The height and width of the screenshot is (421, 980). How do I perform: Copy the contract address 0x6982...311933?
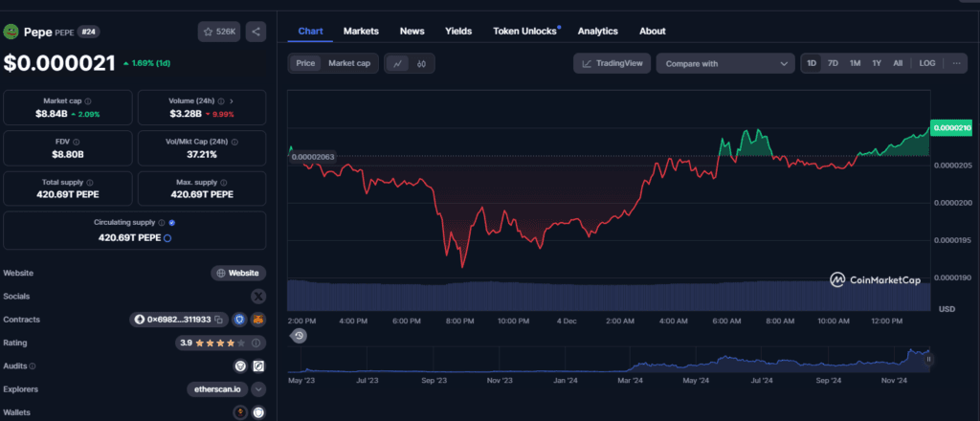click(x=219, y=320)
